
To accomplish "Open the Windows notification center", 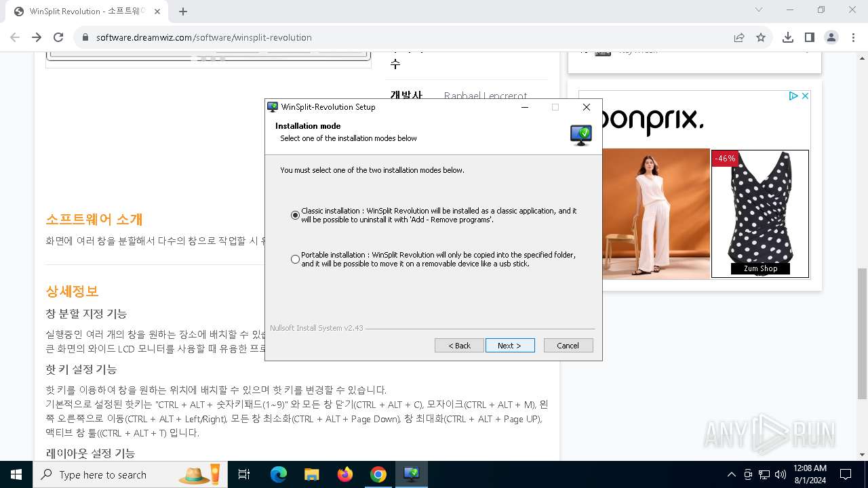I will pyautogui.click(x=846, y=474).
